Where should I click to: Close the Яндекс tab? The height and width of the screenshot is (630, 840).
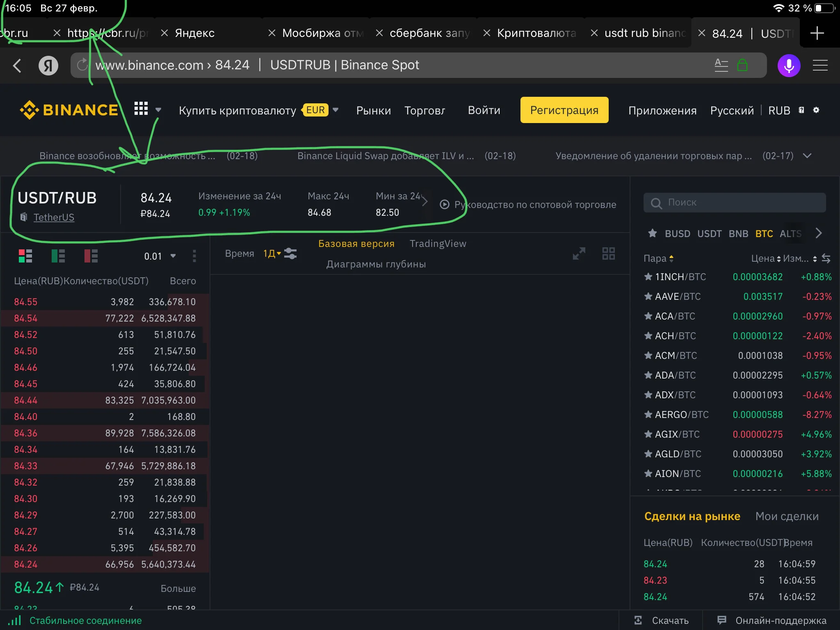coord(164,33)
